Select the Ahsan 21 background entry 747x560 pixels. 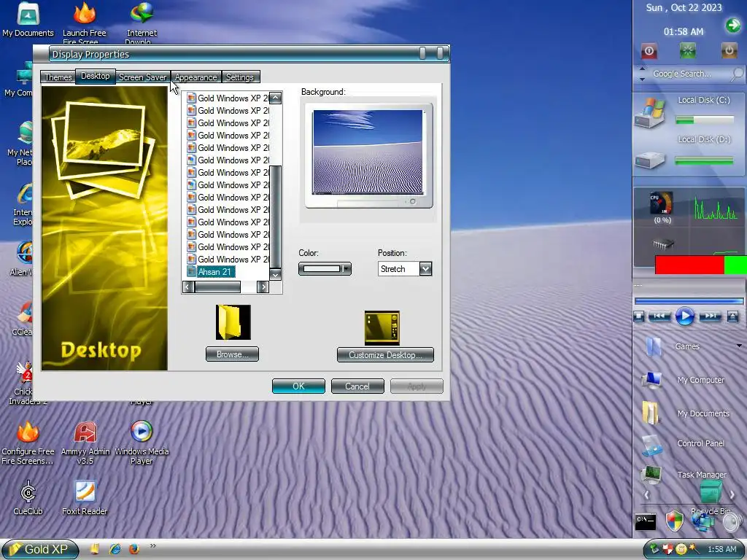click(215, 272)
